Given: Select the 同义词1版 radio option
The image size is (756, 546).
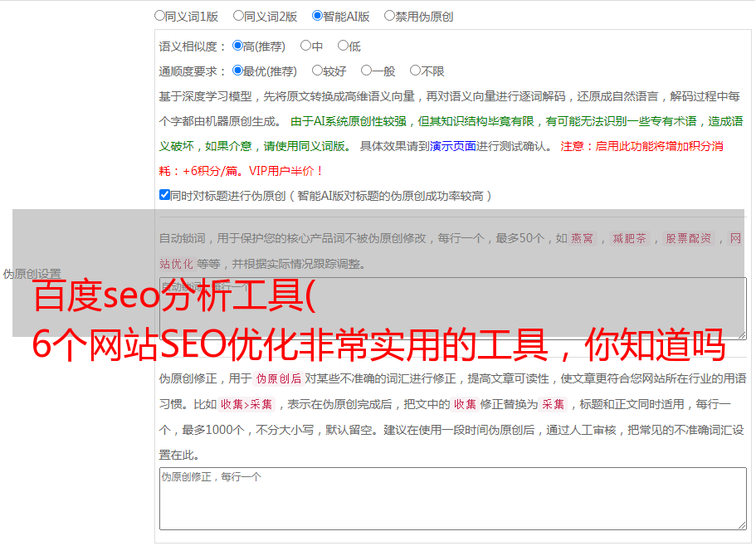Looking at the screenshot, I should click(160, 16).
